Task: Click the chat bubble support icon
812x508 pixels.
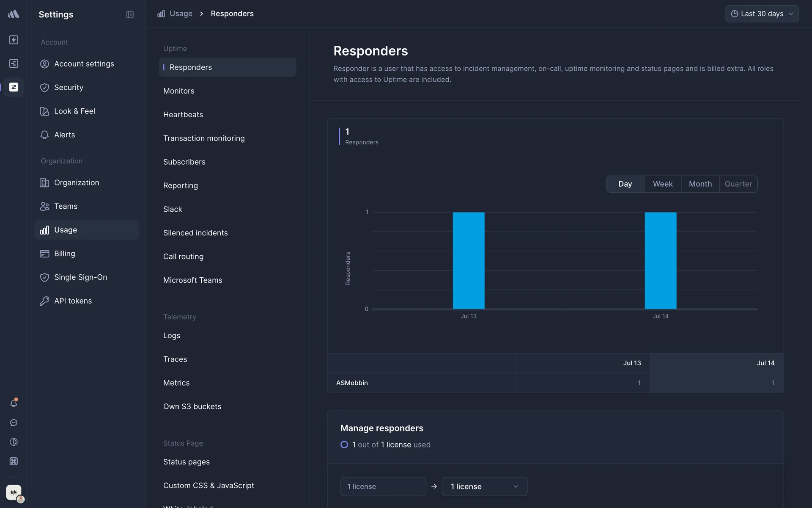Action: pyautogui.click(x=14, y=423)
